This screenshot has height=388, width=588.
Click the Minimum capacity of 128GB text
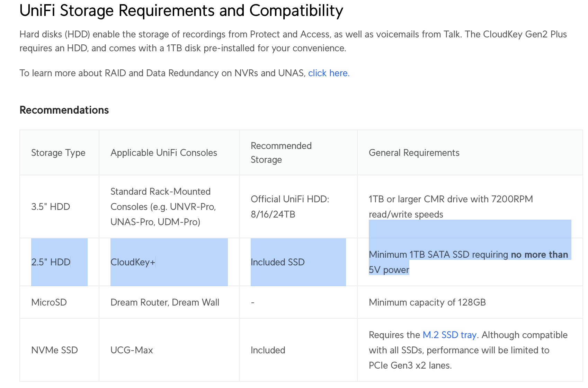pyautogui.click(x=427, y=302)
